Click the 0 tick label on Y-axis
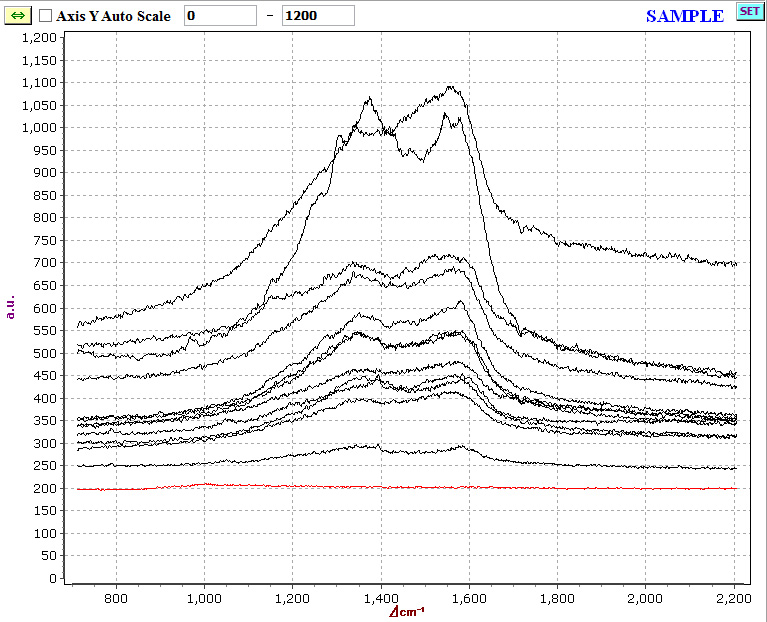The width and height of the screenshot is (767, 622). click(52, 578)
